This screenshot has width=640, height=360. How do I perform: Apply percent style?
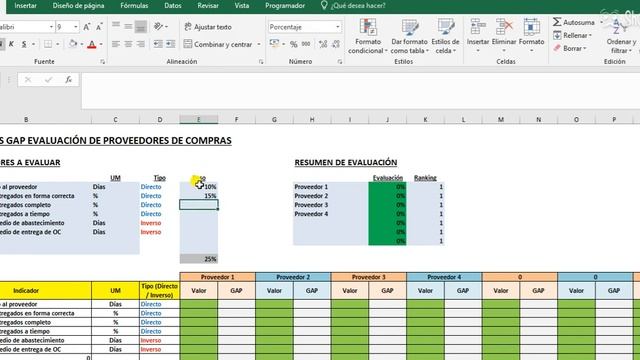(293, 44)
